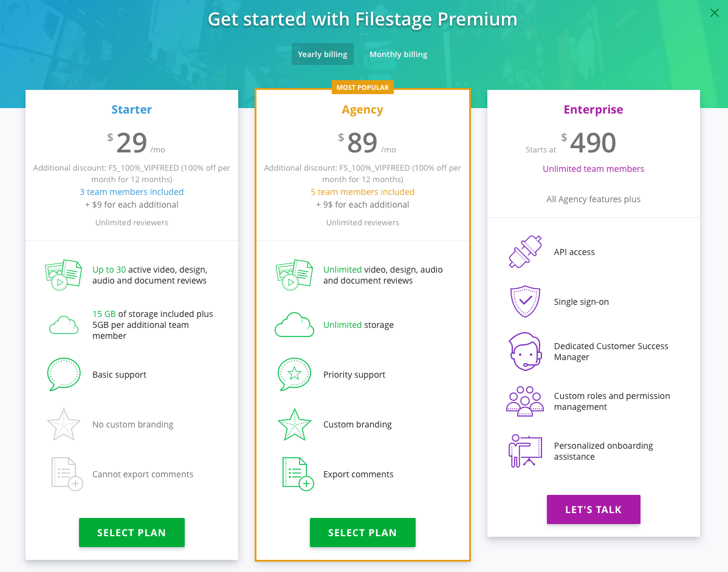The width and height of the screenshot is (728, 572).
Task: Click the Agency plan title heading
Action: click(x=363, y=110)
